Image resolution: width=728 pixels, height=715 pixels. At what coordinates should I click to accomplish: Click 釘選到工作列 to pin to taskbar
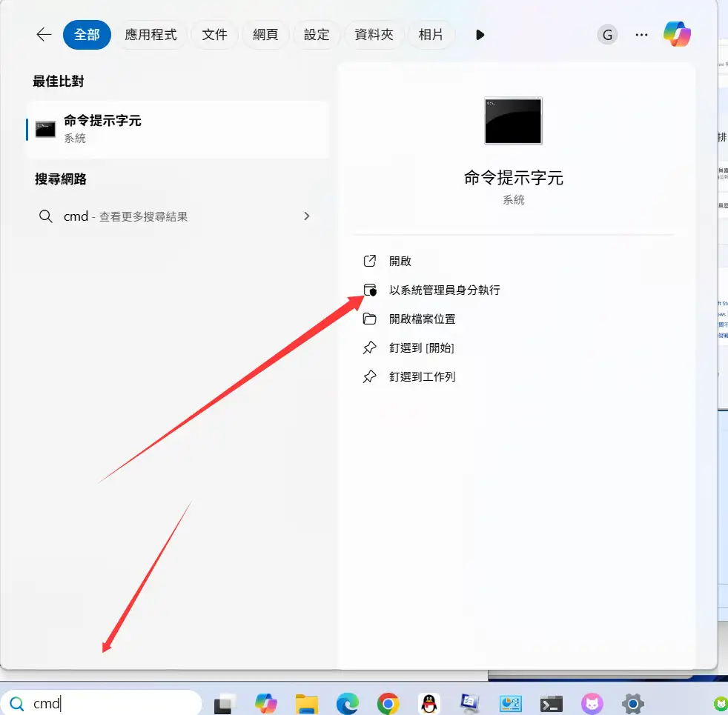point(422,376)
